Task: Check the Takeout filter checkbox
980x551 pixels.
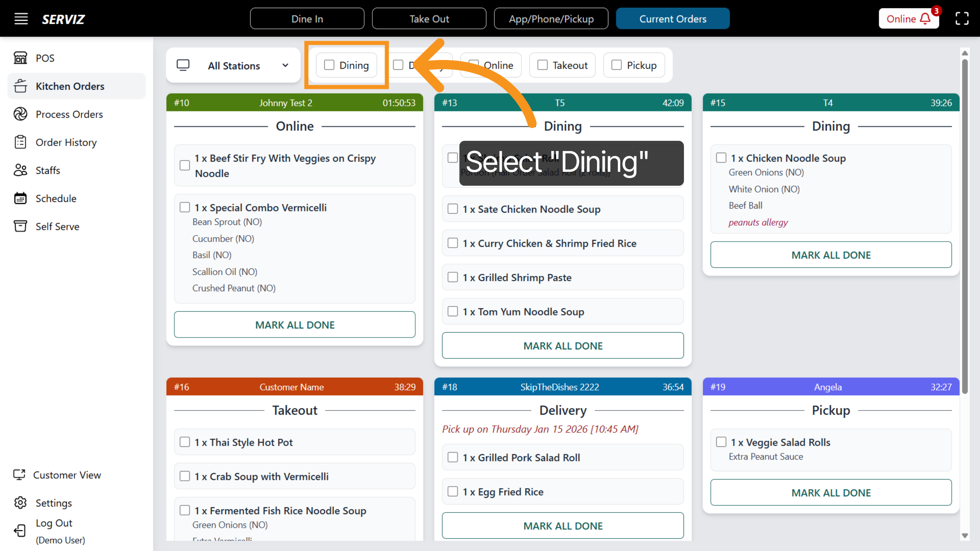Action: [x=542, y=64]
